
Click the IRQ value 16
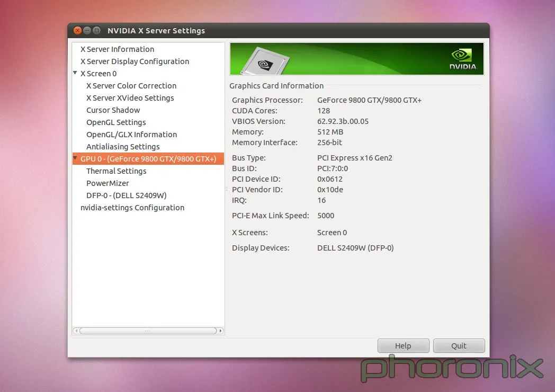(321, 200)
